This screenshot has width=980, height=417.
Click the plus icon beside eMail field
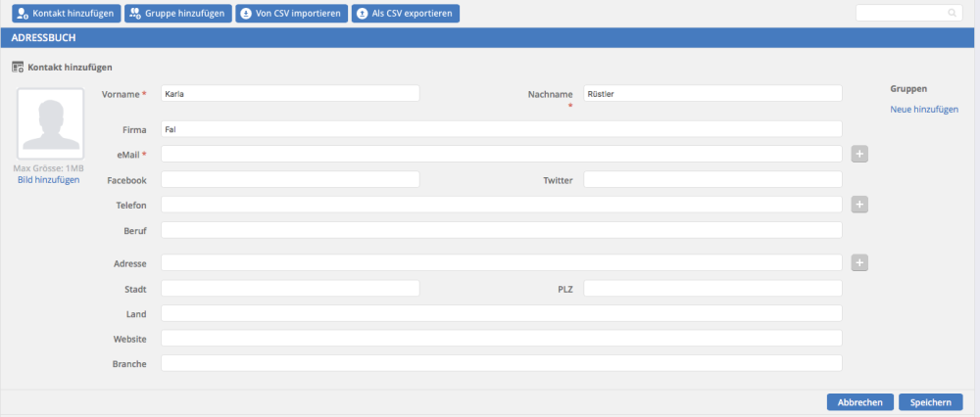pos(860,153)
